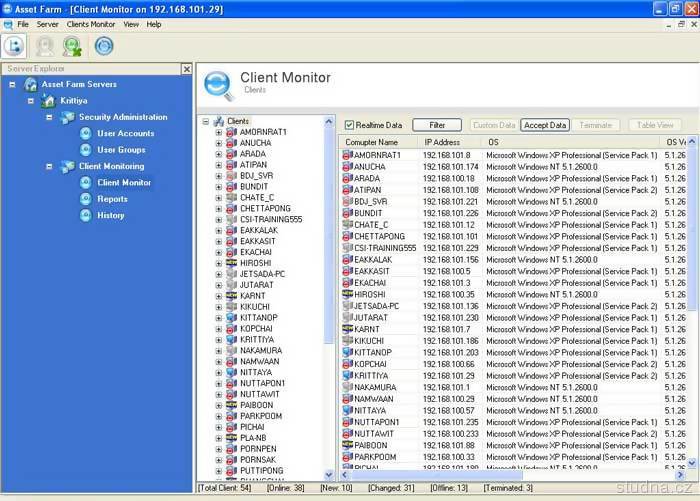
Task: Click table horizontal scrollbar right arrow
Action: (x=680, y=475)
